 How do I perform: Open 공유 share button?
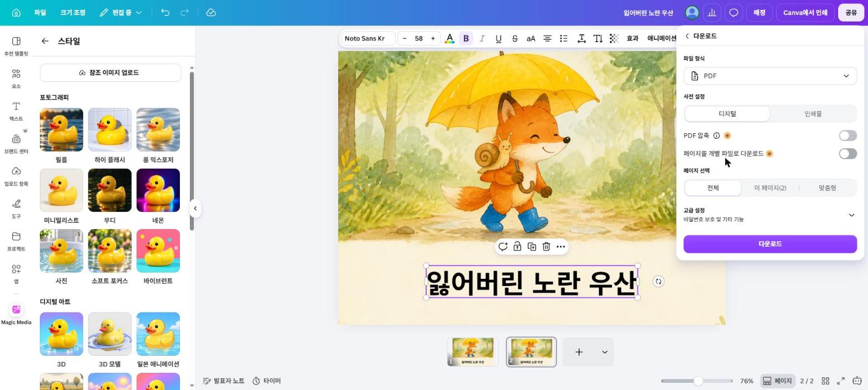tap(851, 12)
